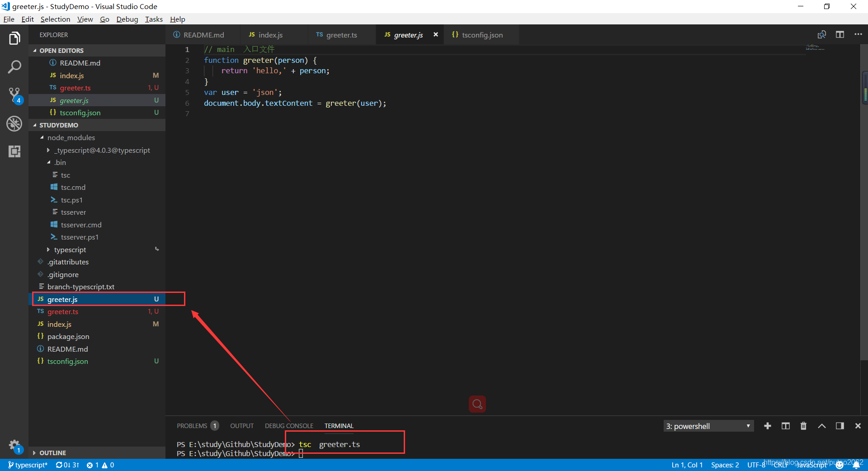
Task: Open branch-typescript.txt file
Action: pos(97,287)
